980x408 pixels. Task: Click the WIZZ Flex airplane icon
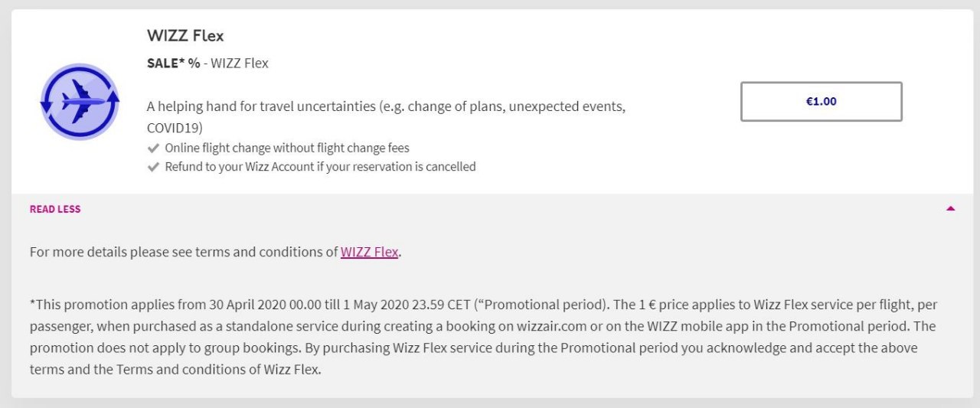80,102
